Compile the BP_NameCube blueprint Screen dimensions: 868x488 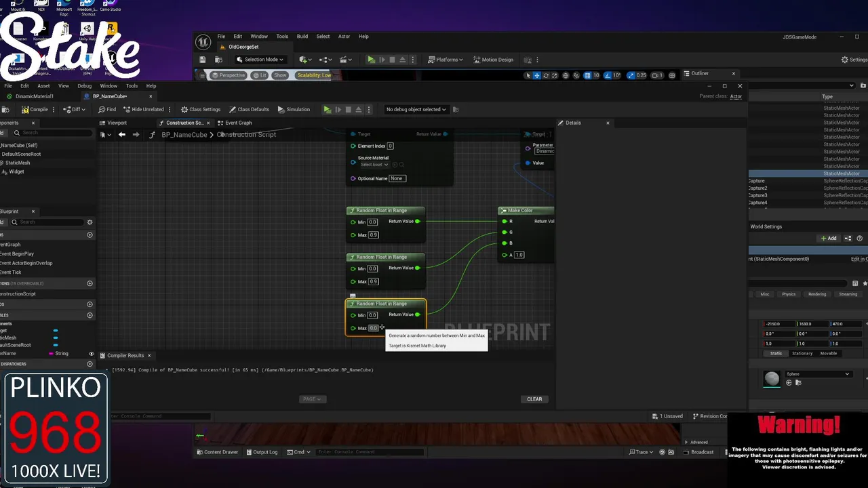35,109
